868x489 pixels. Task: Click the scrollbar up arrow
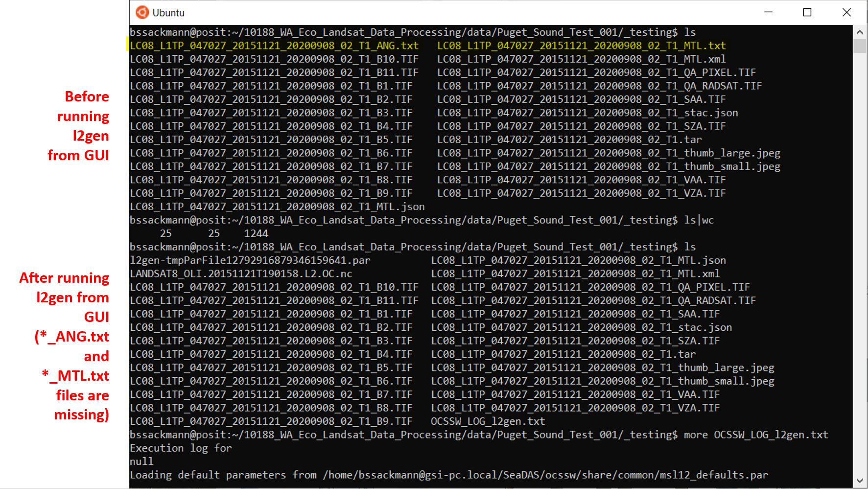(860, 32)
